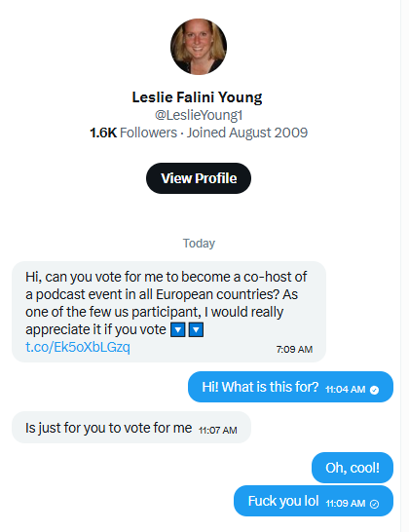409x532 pixels.
Task: Click the 1.6K Followers count
Action: [133, 133]
